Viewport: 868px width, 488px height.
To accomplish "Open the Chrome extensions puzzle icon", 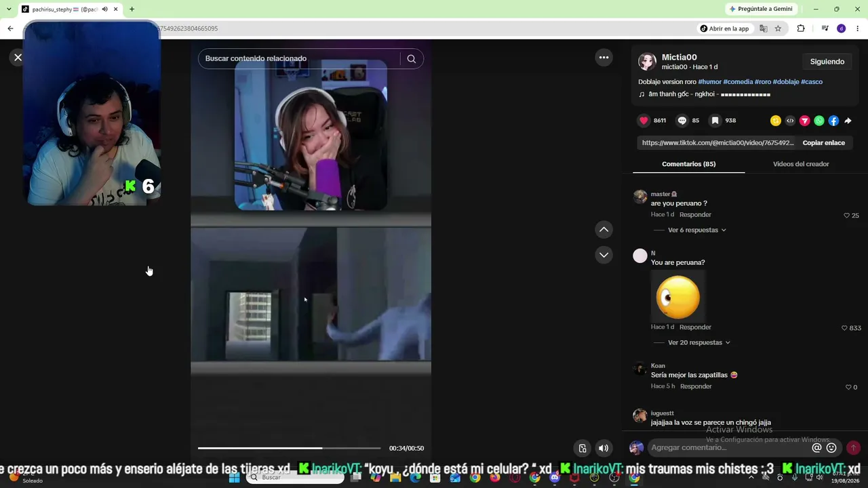I will [801, 28].
